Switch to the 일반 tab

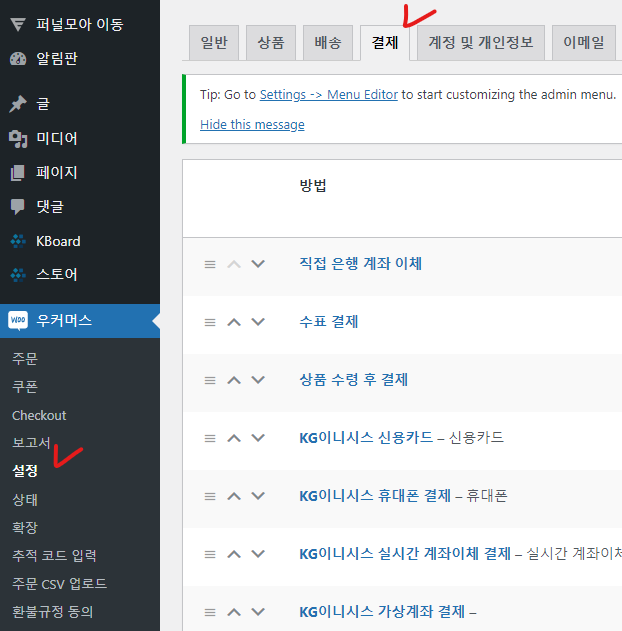pos(214,43)
